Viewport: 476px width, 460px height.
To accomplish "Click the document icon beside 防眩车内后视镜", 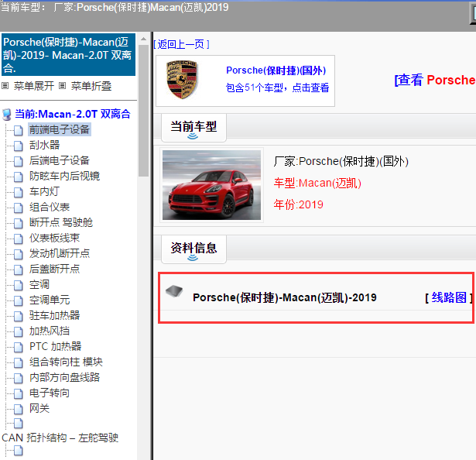I will tap(19, 177).
